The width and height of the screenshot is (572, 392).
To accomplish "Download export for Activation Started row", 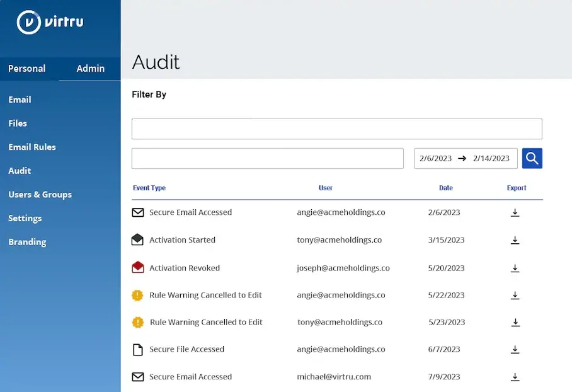I will tap(515, 239).
